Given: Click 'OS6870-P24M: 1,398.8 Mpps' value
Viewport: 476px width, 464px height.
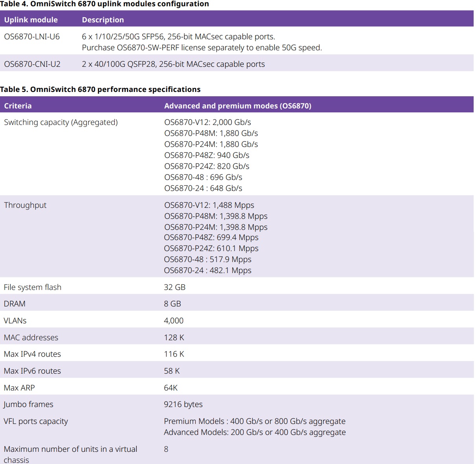Looking at the screenshot, I should point(216,227).
